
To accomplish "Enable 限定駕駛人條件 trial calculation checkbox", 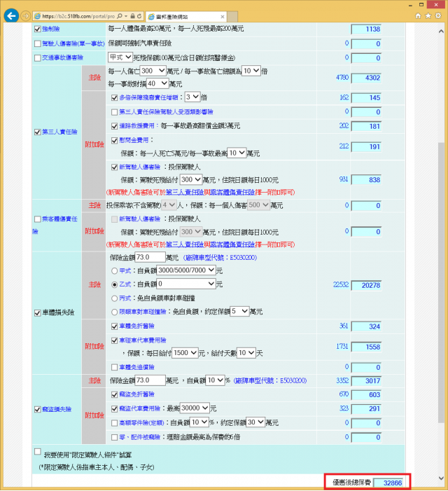I will click(38, 452).
